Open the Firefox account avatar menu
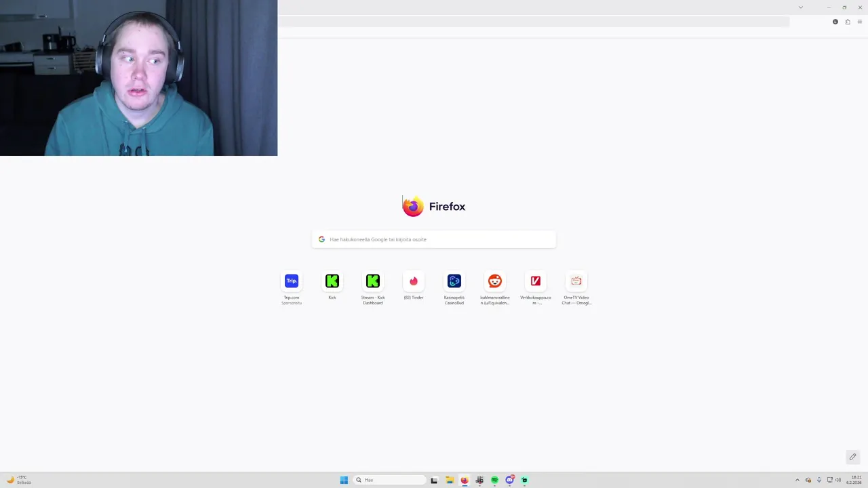The width and height of the screenshot is (868, 488). (x=835, y=22)
